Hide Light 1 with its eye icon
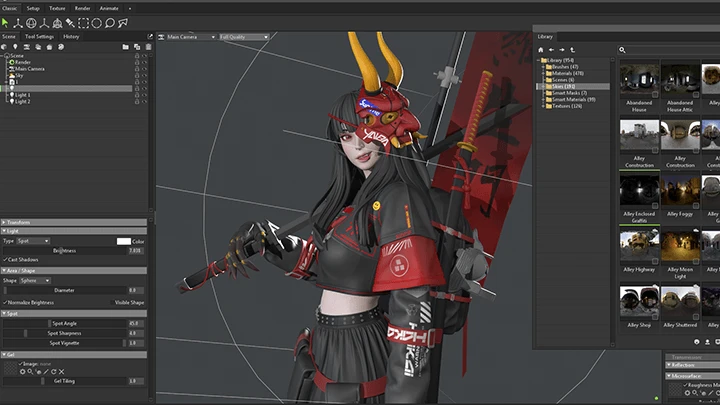Image resolution: width=720 pixels, height=405 pixels. coord(144,95)
